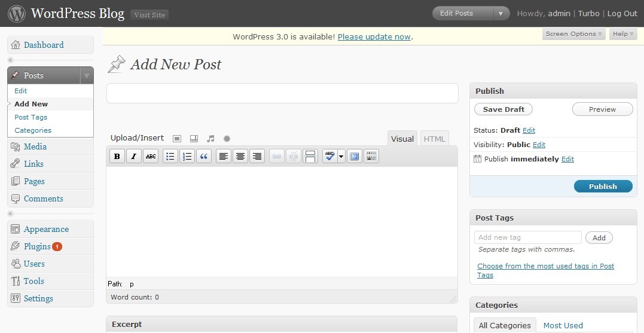644x333 pixels.
Task: Toggle fullscreen editing mode
Action: click(x=355, y=157)
